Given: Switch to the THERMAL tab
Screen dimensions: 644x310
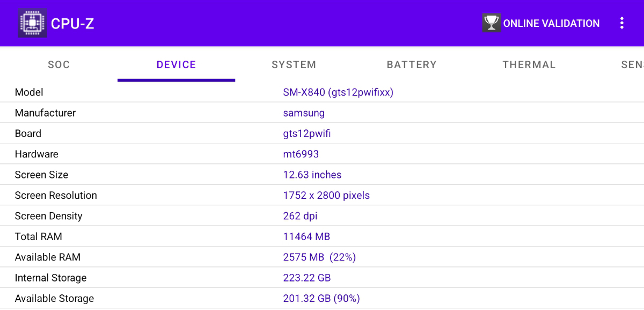Looking at the screenshot, I should pos(529,64).
